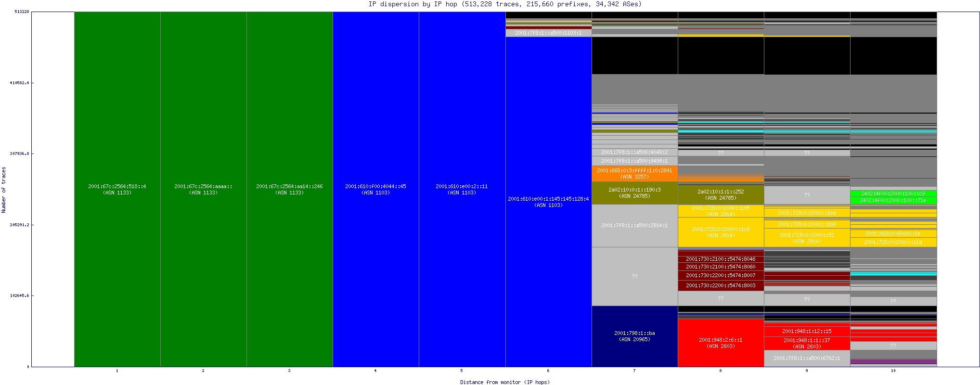Select the red 2001:948:1:12::15 row

coord(807,331)
